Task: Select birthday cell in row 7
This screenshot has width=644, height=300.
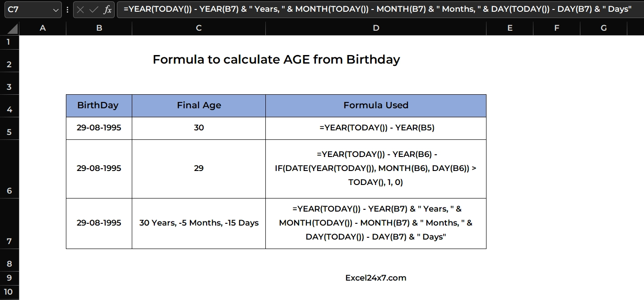Action: pyautogui.click(x=99, y=223)
